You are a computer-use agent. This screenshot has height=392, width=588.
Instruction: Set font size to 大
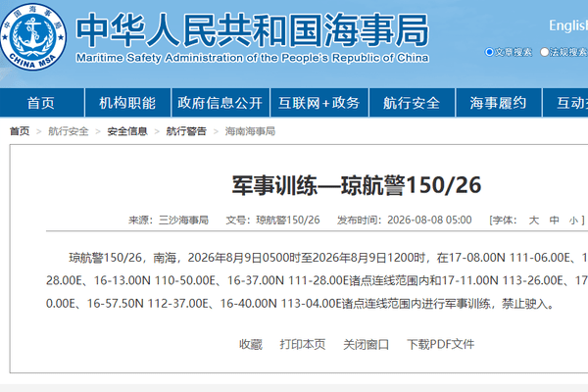pyautogui.click(x=534, y=220)
